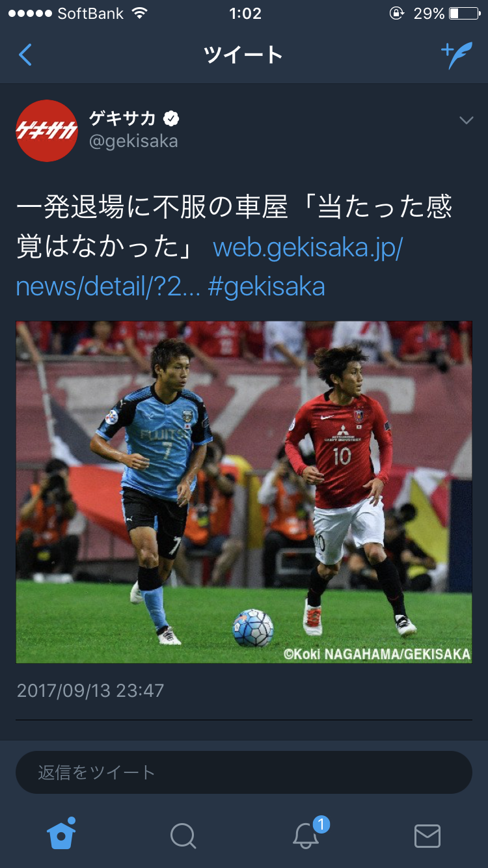The height and width of the screenshot is (868, 488).
Task: Tap the tweet timestamp 2017/09/13 23:47
Action: click(90, 690)
